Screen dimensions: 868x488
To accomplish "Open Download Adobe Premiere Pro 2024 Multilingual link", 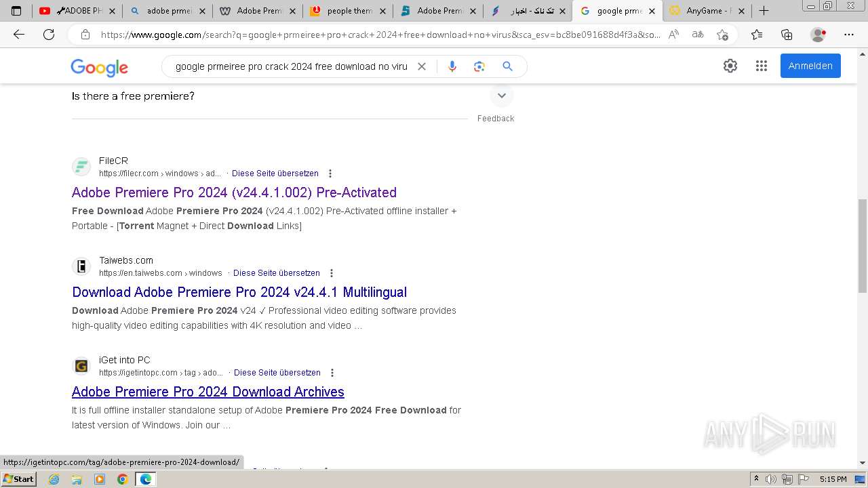I will click(239, 292).
